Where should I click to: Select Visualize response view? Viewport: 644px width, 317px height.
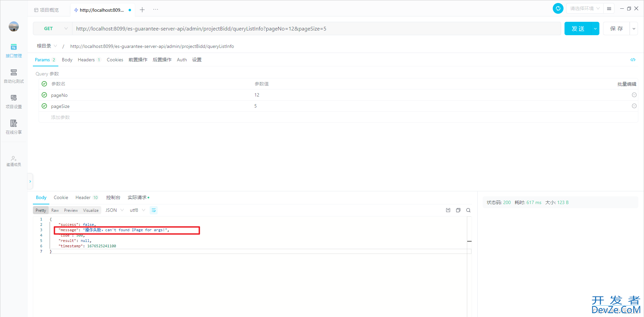pos(91,210)
